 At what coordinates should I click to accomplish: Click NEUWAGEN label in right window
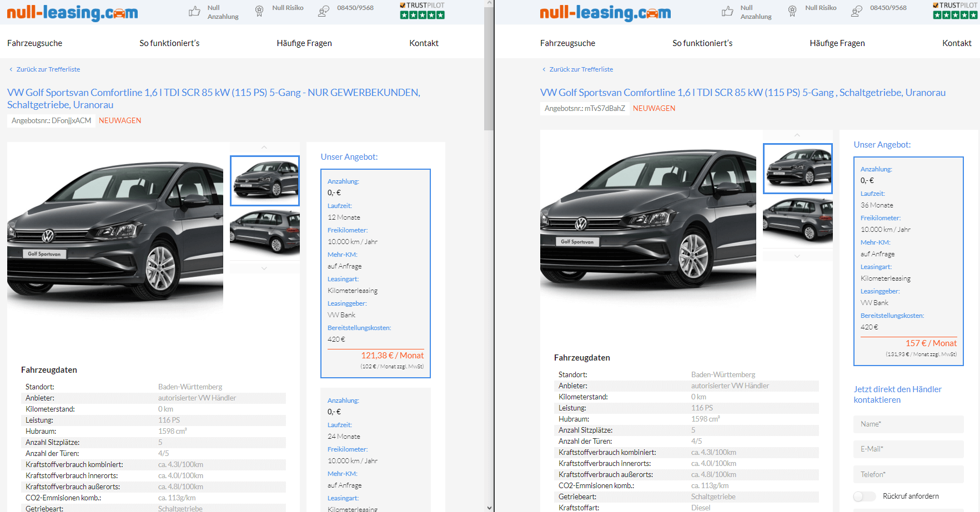pyautogui.click(x=654, y=108)
